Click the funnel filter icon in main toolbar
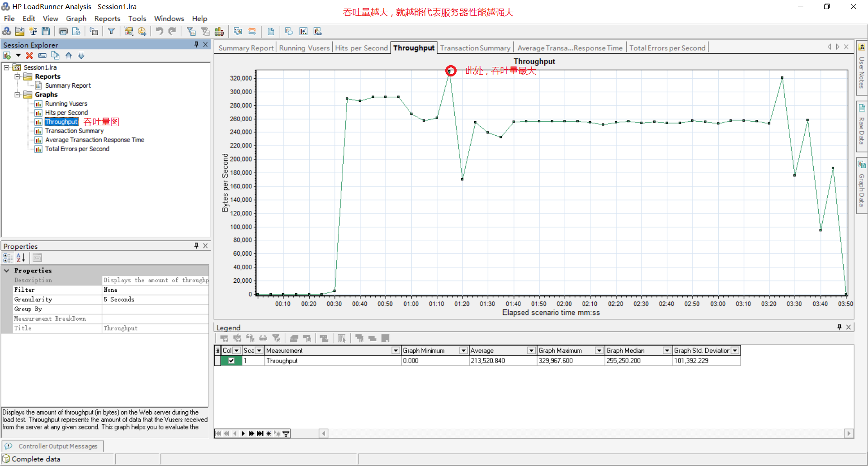 click(111, 31)
